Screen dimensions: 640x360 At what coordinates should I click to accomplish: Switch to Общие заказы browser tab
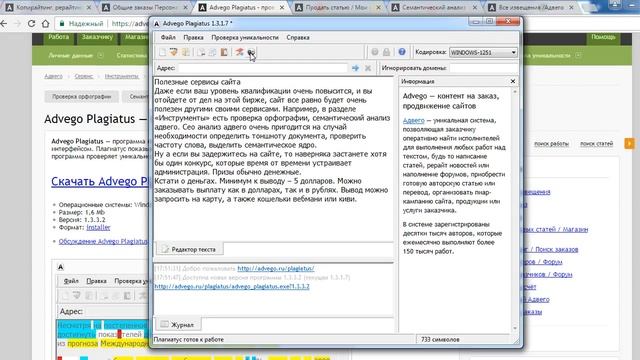coord(145,7)
